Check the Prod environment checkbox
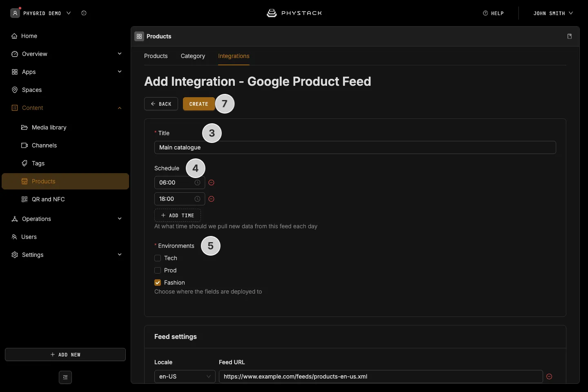 pyautogui.click(x=158, y=270)
